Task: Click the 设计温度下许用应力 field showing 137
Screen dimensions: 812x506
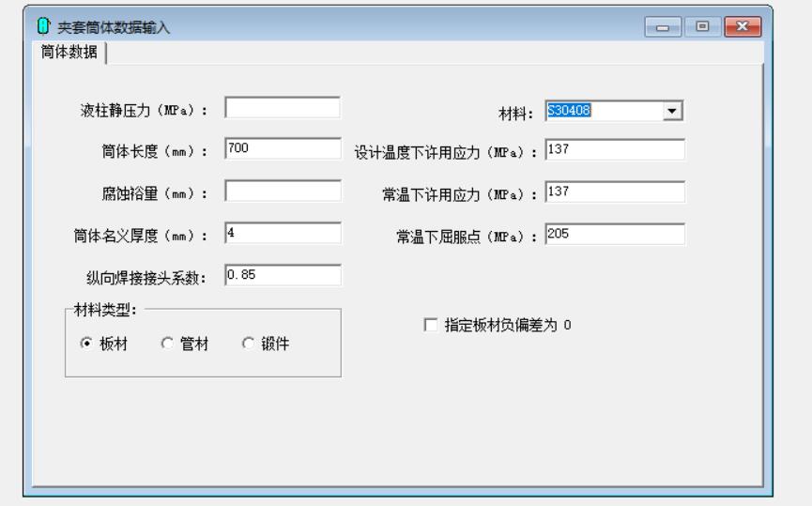Action: [615, 149]
